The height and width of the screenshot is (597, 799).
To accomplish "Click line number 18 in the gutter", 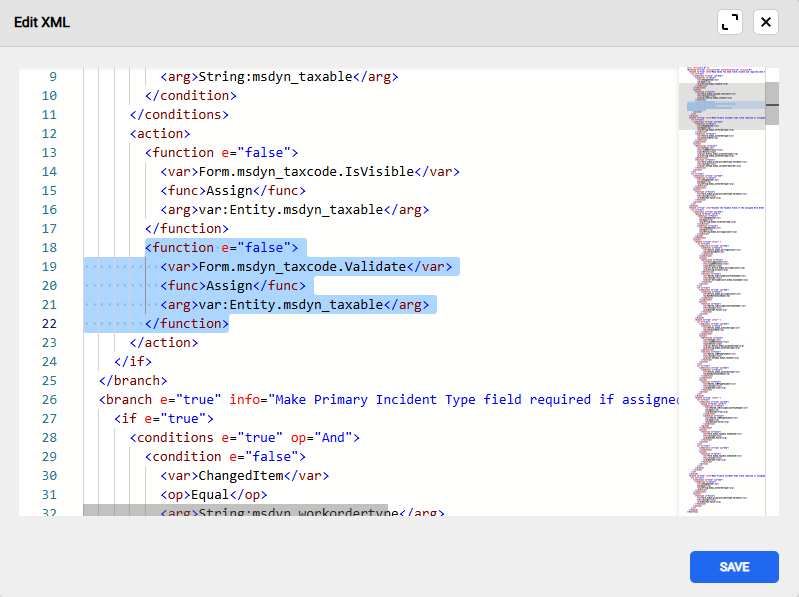I will tap(50, 247).
